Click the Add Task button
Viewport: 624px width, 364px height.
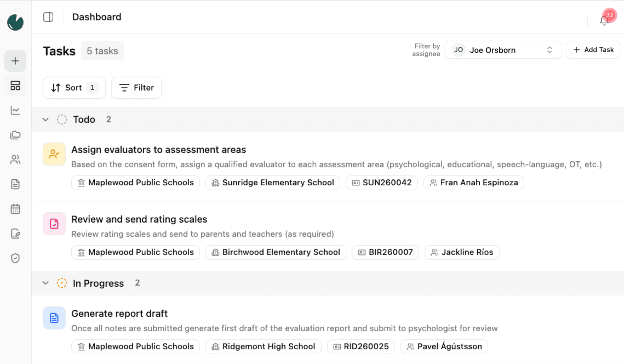tap(593, 50)
